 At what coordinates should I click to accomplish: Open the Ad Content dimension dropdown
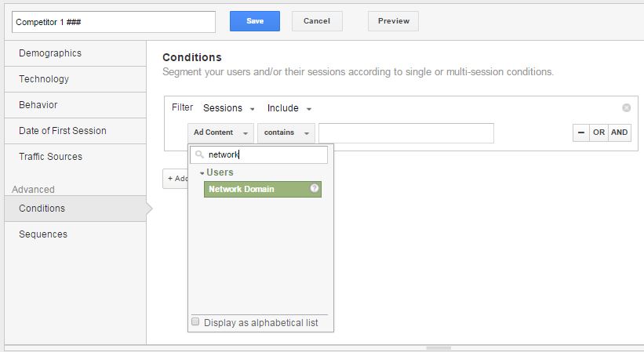(220, 133)
